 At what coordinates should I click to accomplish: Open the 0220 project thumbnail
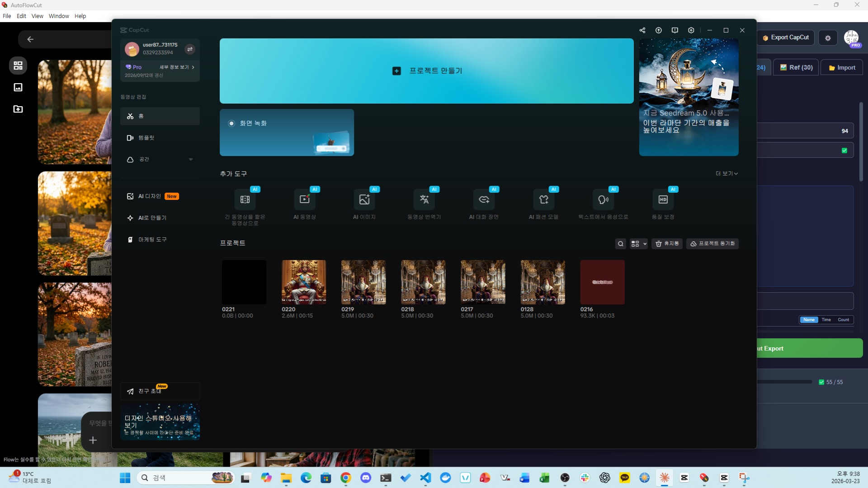303,282
